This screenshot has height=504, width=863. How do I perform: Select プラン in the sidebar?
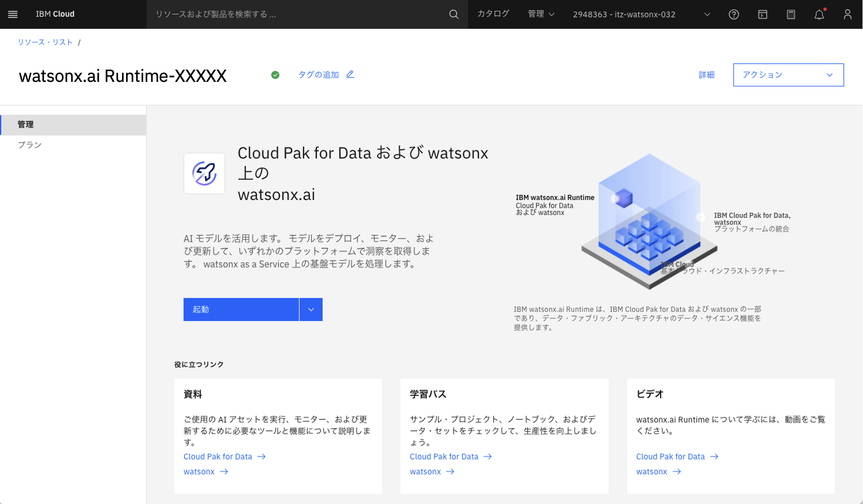[x=30, y=145]
